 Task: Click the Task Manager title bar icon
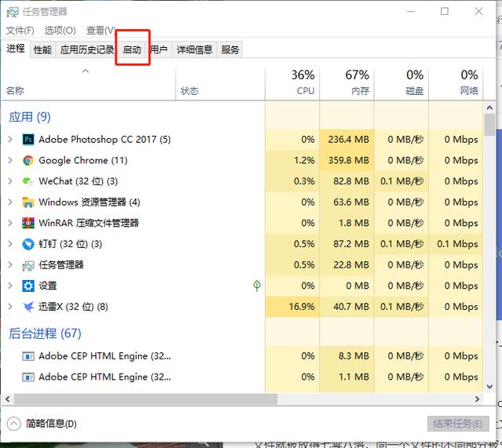click(13, 13)
